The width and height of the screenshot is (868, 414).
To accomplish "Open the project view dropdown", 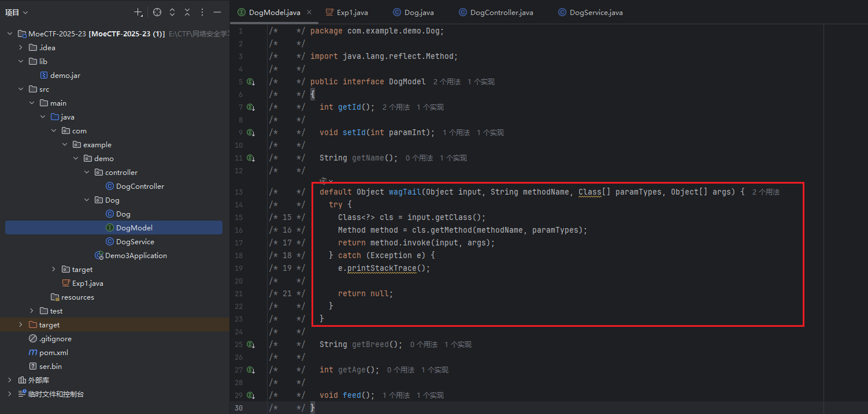I will (x=17, y=12).
